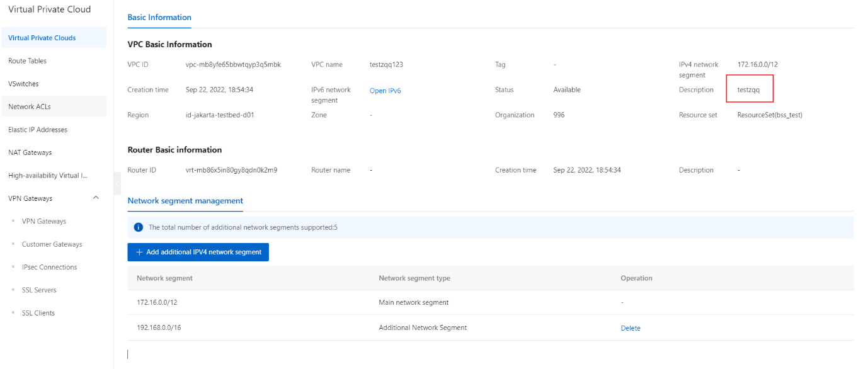Open the bulleted VPN Gateways sub-item

(44, 222)
